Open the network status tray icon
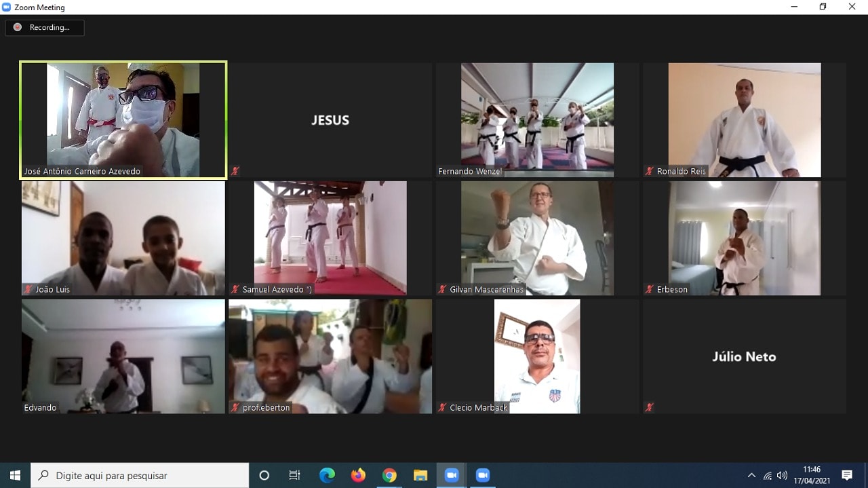The image size is (868, 488). pyautogui.click(x=767, y=476)
